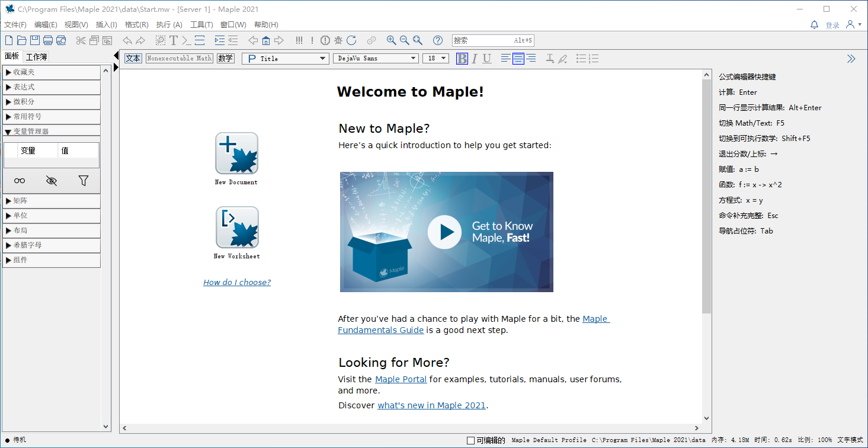The height and width of the screenshot is (448, 868).
Task: Open the 编辑(E) menu
Action: (x=46, y=25)
